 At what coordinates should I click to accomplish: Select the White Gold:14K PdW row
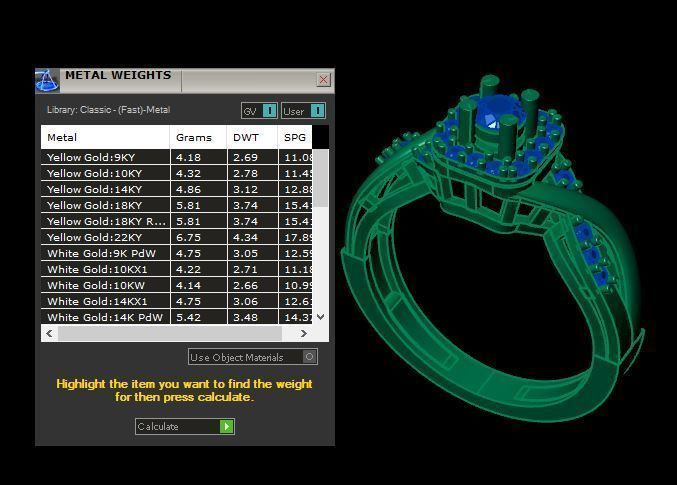[177, 317]
